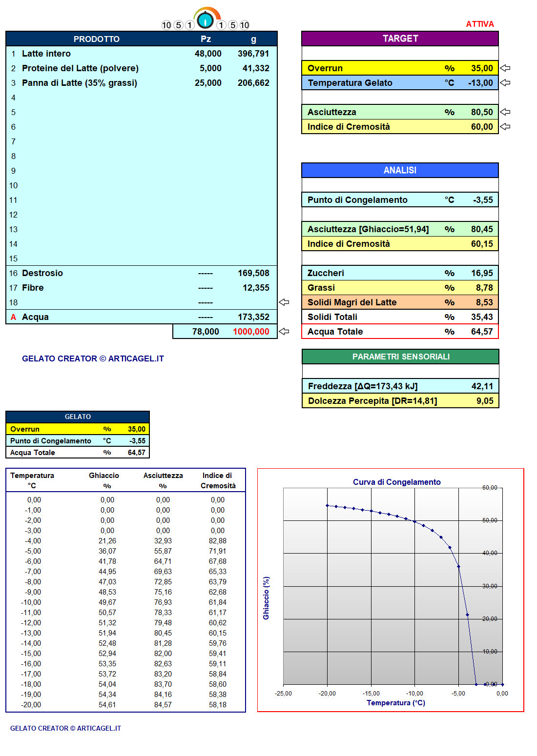Click the Curva di Congelamento chart title
This screenshot has width=537, height=756.
click(x=397, y=482)
